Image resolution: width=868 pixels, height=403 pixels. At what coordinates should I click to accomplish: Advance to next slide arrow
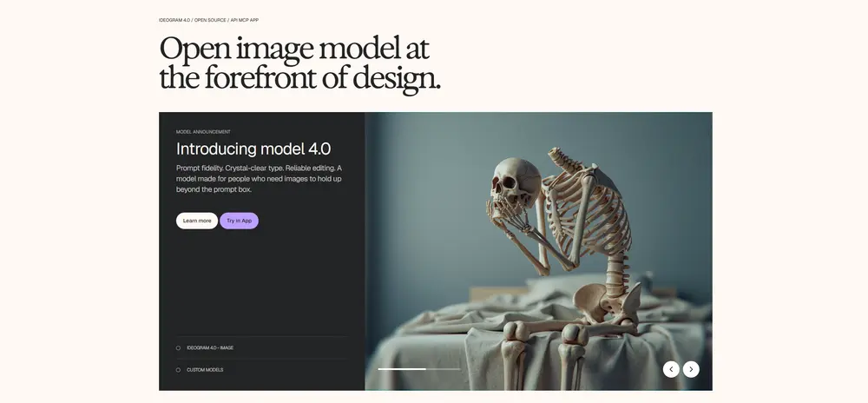tap(691, 369)
